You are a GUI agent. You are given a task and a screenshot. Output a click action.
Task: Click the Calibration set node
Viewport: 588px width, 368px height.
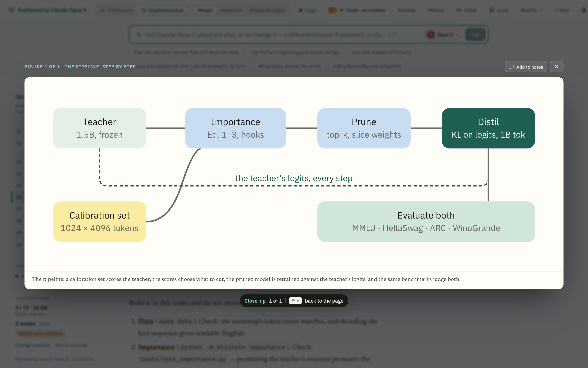point(100,221)
